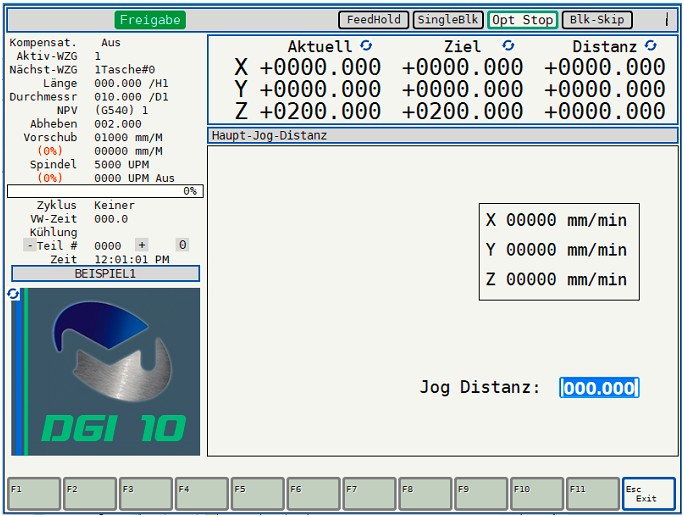This screenshot has width=684, height=517.
Task: Click the Aktuell Z value +0200.000
Action: pyautogui.click(x=320, y=111)
